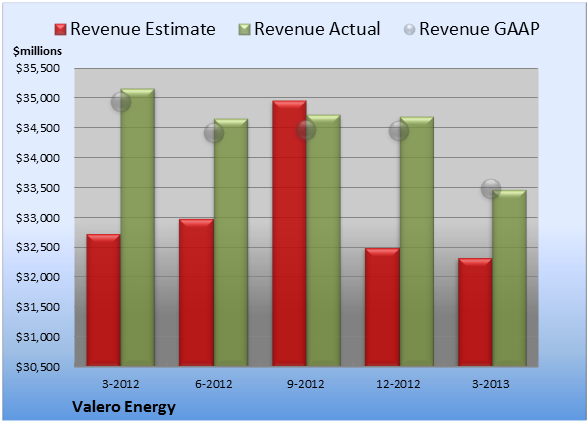Click the gray Revenue GAAP legend sphere
This screenshot has width=588, height=422.
pyautogui.click(x=410, y=30)
